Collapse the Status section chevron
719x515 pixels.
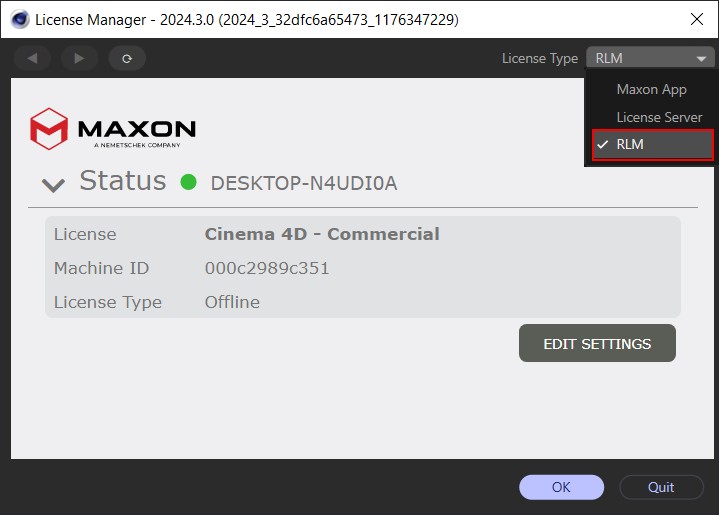click(x=53, y=185)
